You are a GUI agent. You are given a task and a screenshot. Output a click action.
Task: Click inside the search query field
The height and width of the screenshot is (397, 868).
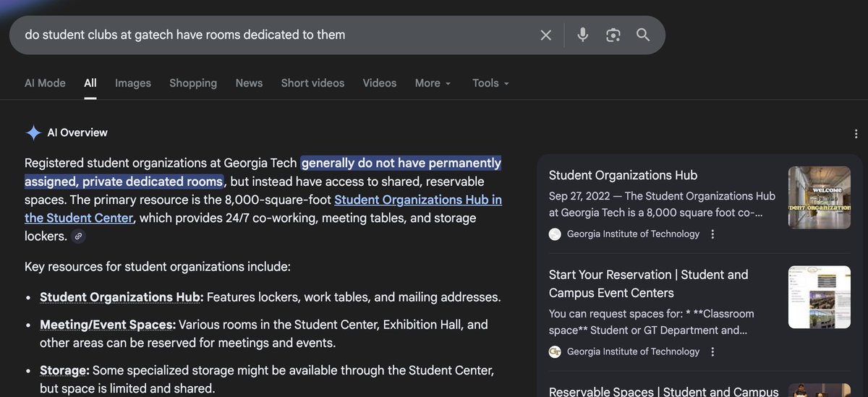[x=275, y=35]
